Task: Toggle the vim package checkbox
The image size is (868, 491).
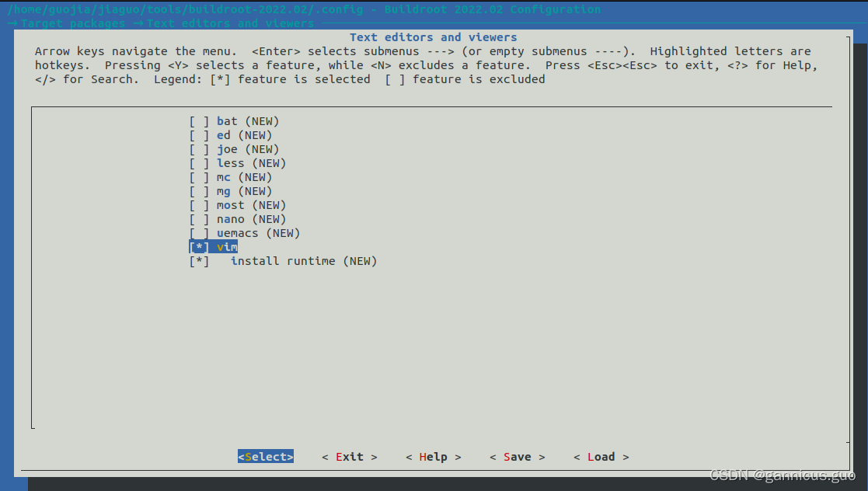Action: click(x=199, y=247)
